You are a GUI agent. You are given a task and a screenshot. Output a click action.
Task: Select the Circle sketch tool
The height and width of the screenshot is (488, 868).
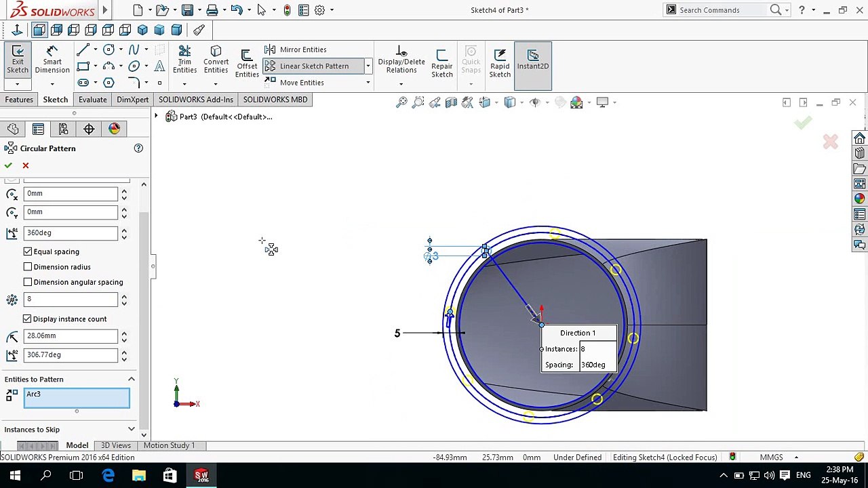click(x=108, y=49)
